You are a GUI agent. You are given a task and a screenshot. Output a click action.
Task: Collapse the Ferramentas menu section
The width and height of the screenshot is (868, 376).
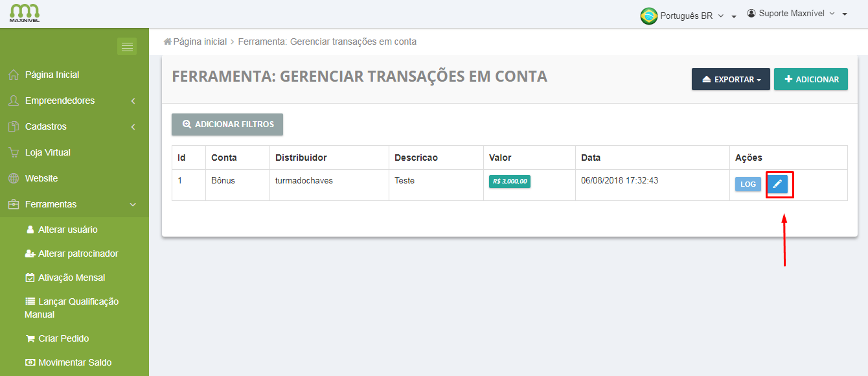point(133,204)
